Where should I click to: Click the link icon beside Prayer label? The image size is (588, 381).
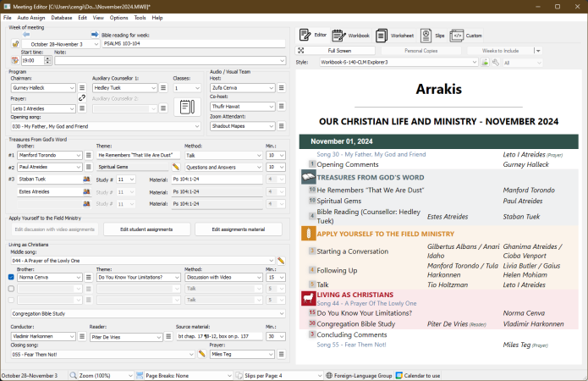[82, 98]
